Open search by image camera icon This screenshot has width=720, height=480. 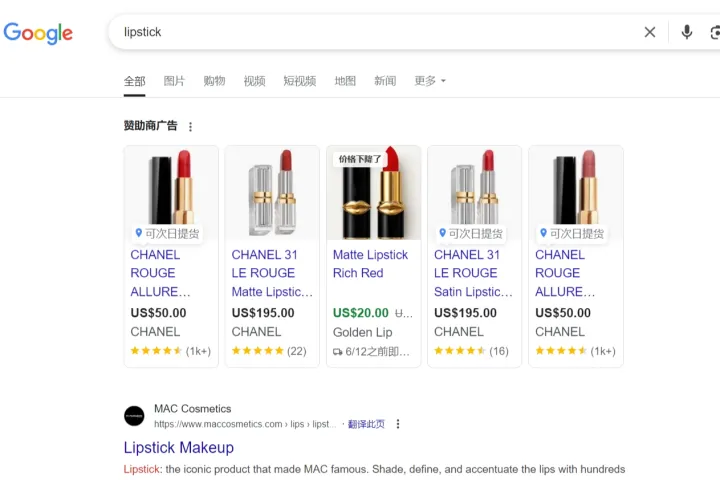(x=715, y=33)
